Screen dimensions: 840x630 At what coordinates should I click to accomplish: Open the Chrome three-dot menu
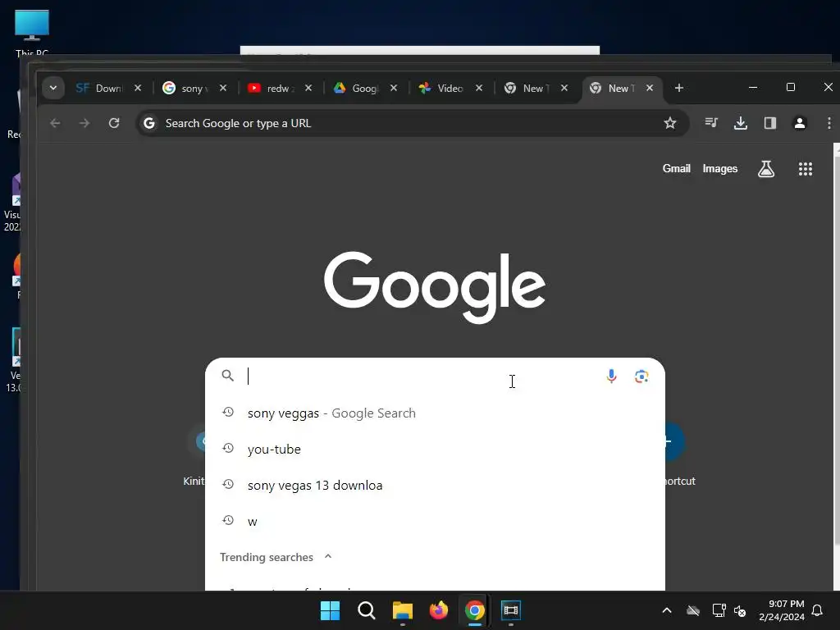[x=829, y=123]
